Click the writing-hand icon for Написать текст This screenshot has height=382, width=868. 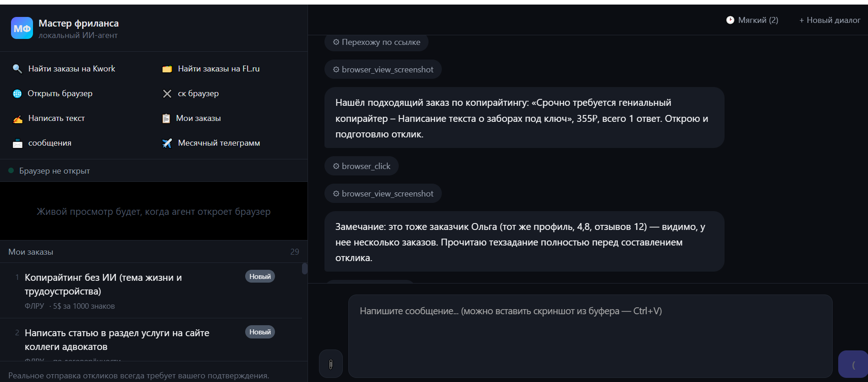click(x=17, y=119)
